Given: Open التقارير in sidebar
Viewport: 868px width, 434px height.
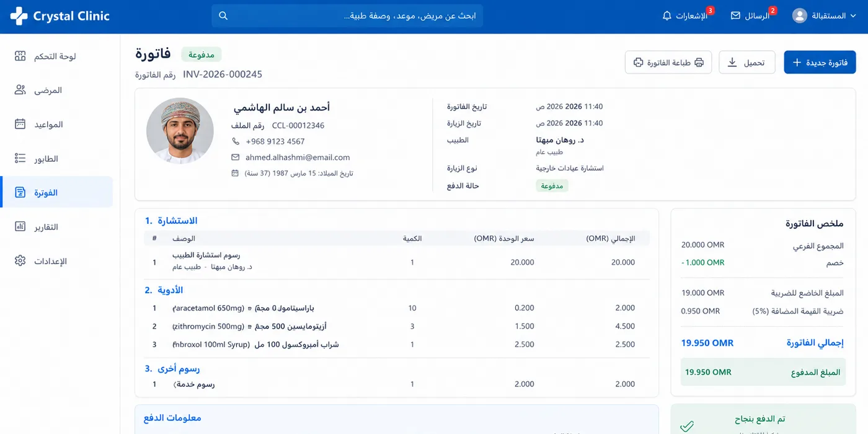Looking at the screenshot, I should point(57,227).
